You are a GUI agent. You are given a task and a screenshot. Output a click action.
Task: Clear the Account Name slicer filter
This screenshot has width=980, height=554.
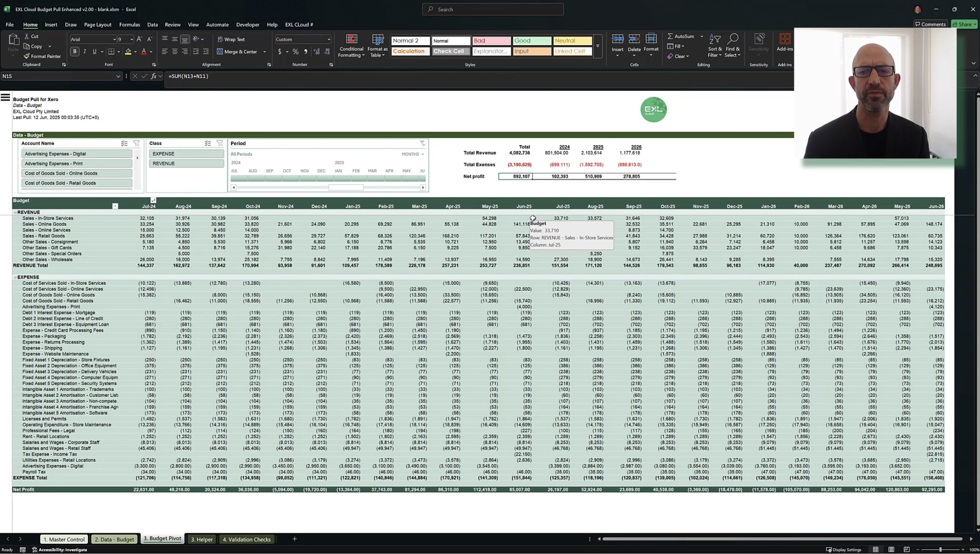point(136,143)
